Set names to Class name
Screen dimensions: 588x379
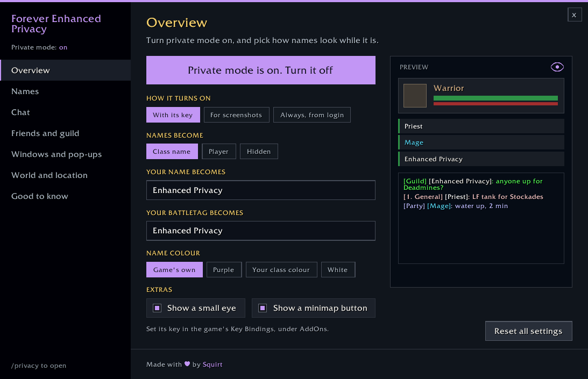(172, 152)
